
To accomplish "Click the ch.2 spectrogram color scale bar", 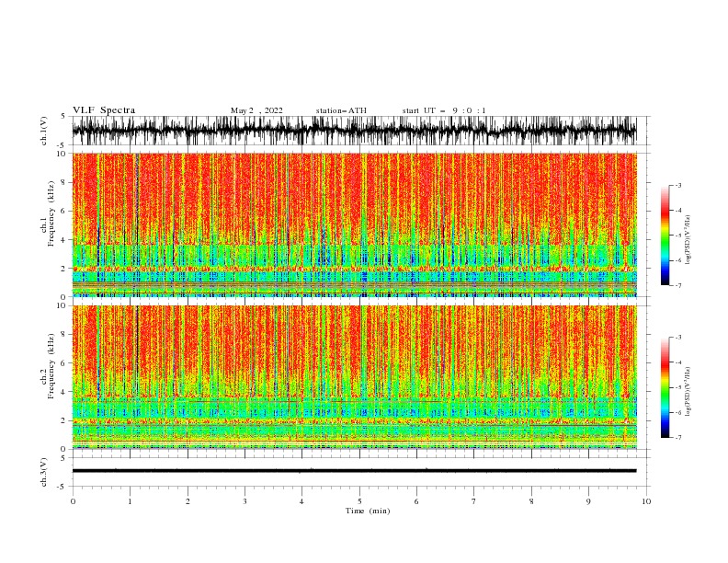I will click(665, 387).
